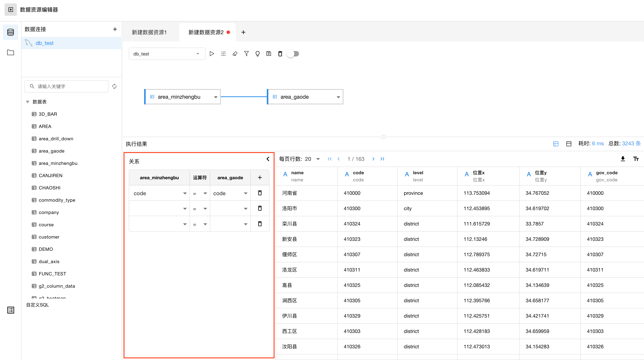Click the level column header
Screen dimensions: 644x360
click(x=427, y=176)
